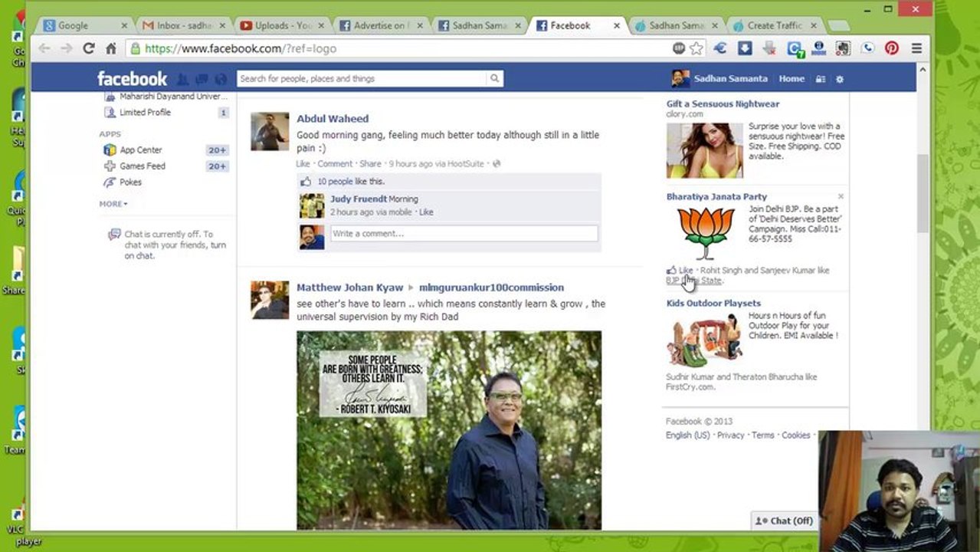
Task: Click Abdul Waheed's profile thumbnail
Action: pyautogui.click(x=270, y=132)
